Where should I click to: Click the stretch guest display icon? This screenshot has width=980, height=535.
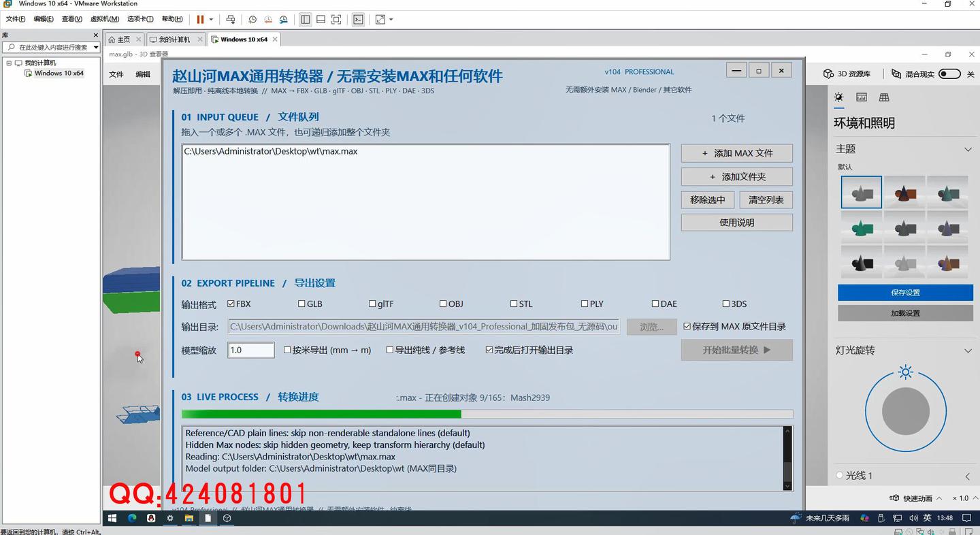[x=380, y=20]
